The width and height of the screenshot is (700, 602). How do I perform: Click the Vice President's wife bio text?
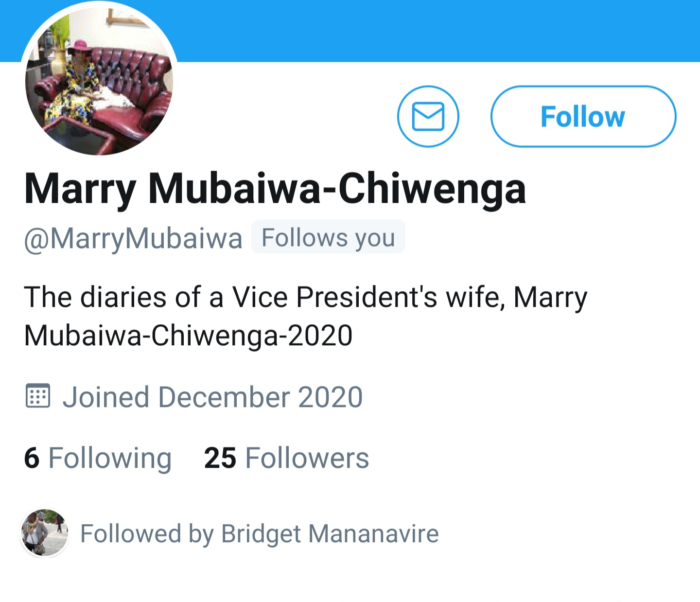(305, 297)
